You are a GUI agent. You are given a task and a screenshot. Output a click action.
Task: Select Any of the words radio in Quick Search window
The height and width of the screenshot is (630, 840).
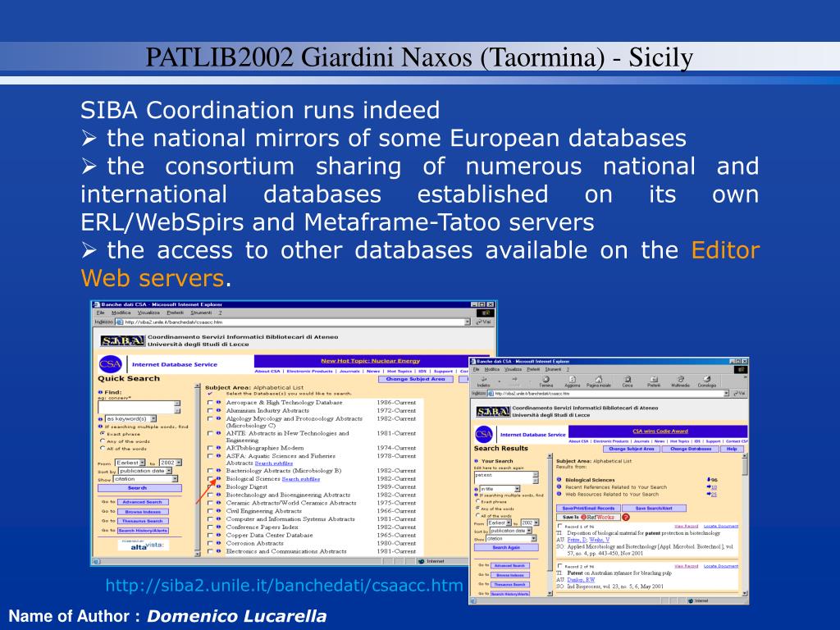click(x=103, y=441)
